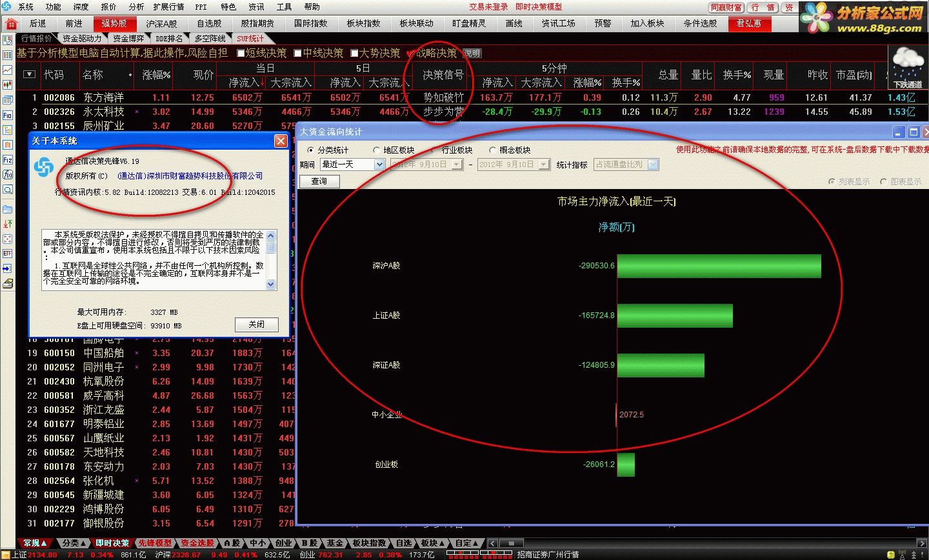Click the stacked windows icon in the sidebar
929x560 pixels.
[x=8, y=100]
